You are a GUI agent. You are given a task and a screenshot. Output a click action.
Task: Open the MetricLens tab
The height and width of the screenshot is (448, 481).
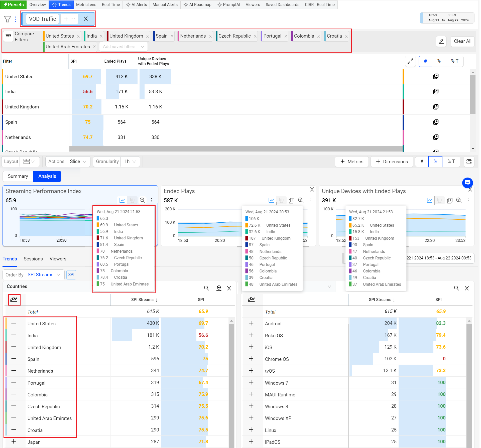(x=86, y=5)
